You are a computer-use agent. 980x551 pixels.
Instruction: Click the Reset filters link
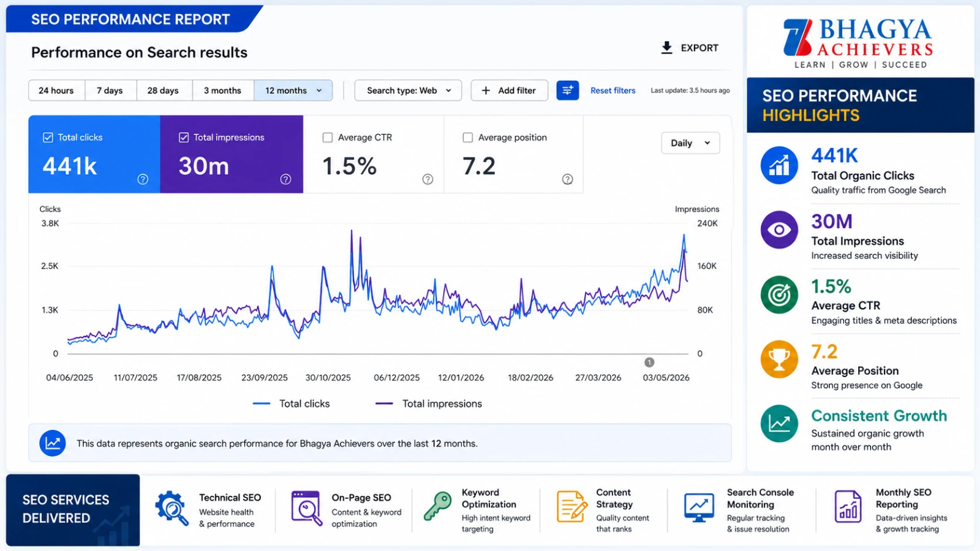(613, 91)
